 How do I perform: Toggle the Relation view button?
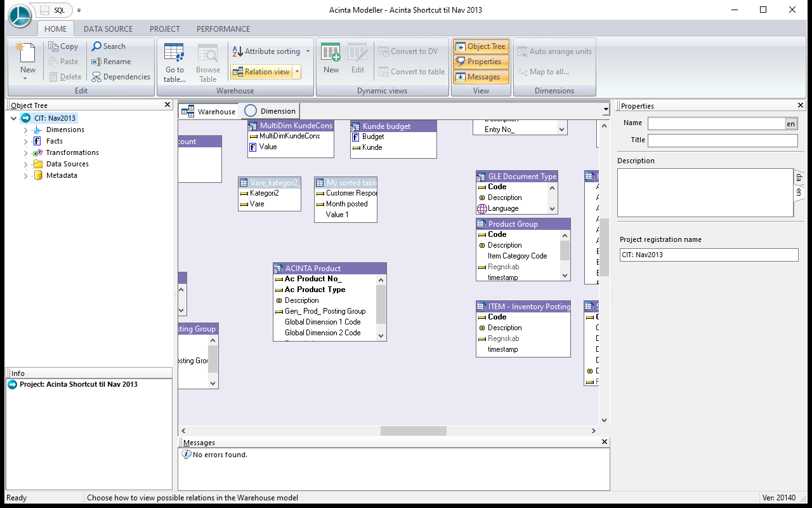coord(261,72)
